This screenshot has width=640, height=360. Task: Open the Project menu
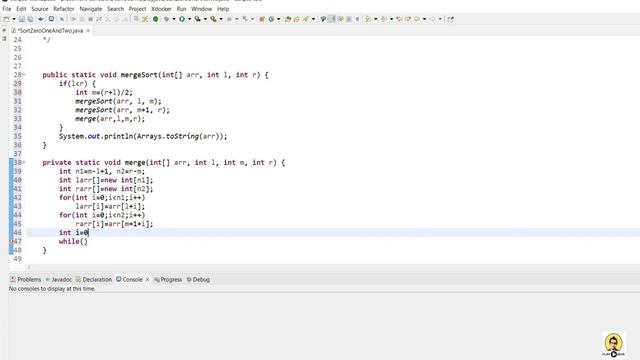pos(138,9)
